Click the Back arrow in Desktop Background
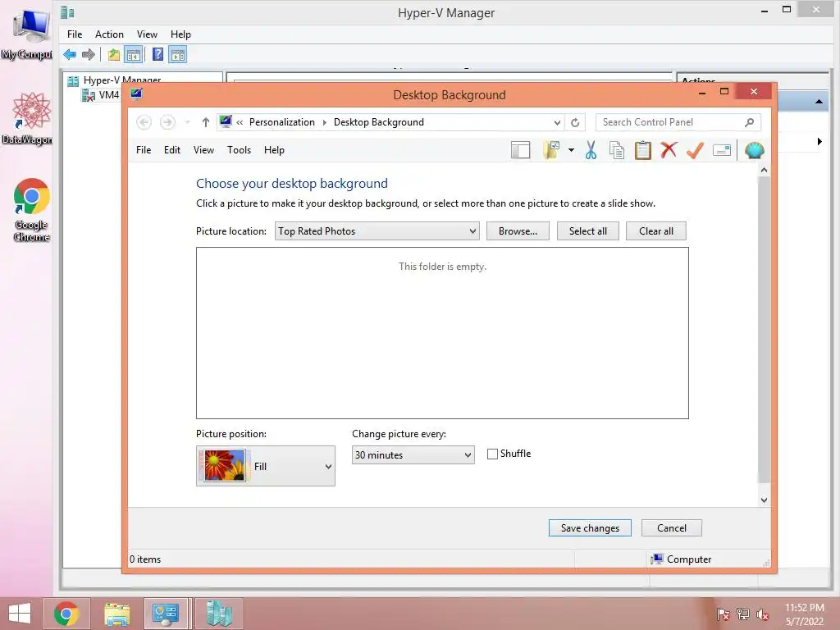 coord(144,122)
